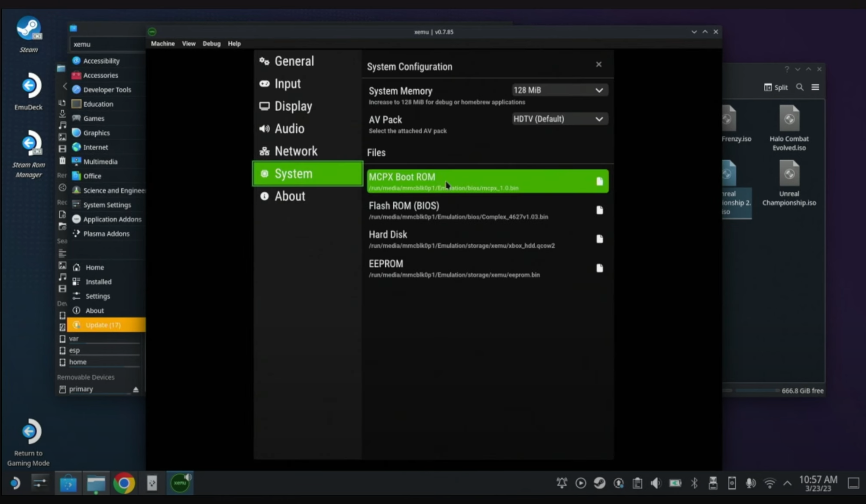This screenshot has width=866, height=504.
Task: Open the Graphics category
Action: 107,133
